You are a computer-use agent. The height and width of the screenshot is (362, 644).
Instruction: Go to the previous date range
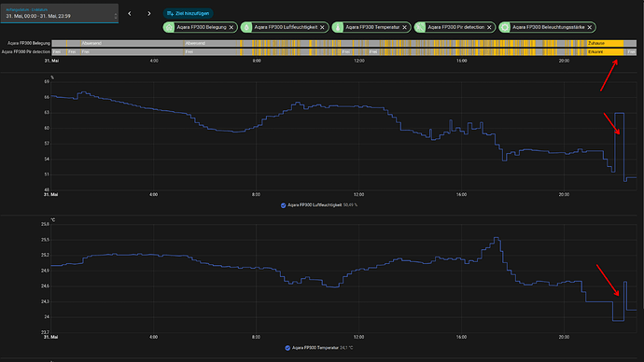130,14
